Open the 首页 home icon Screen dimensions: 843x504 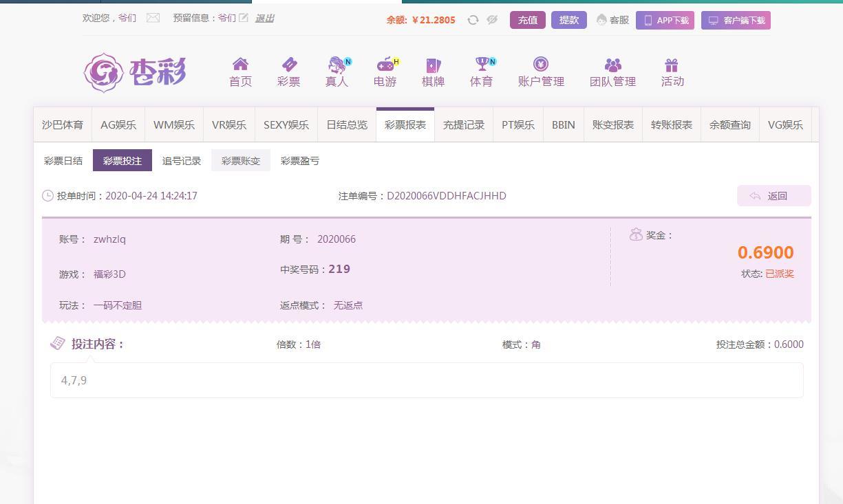point(240,65)
